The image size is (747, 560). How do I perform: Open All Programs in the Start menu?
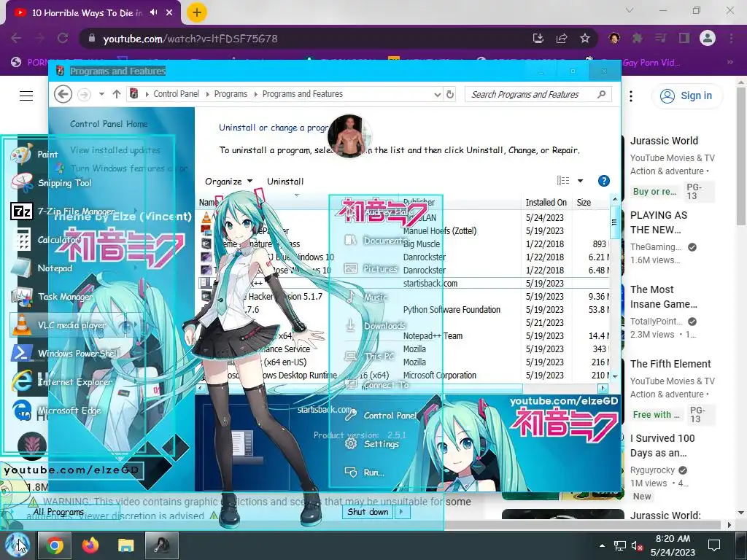(x=58, y=512)
